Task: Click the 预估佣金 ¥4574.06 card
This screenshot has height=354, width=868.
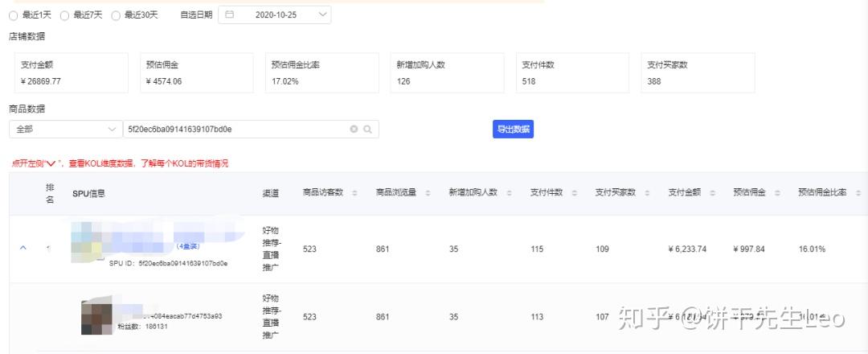Action: (x=197, y=72)
